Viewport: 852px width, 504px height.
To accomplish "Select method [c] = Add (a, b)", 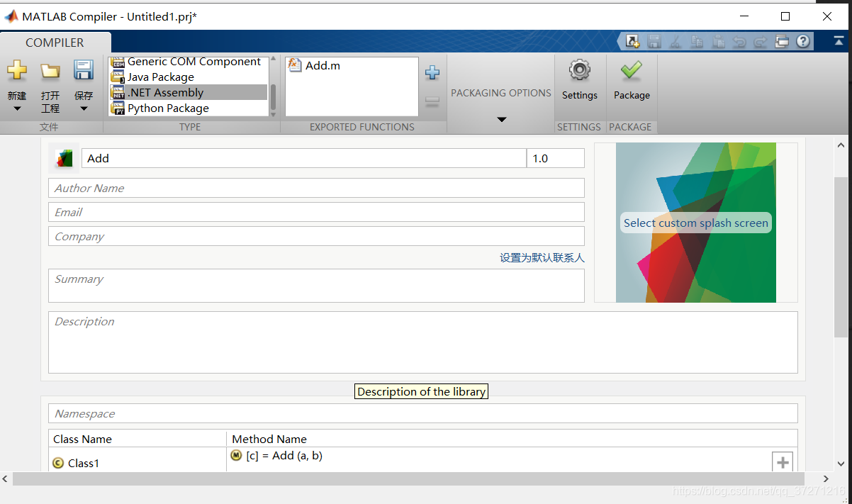I will [284, 456].
